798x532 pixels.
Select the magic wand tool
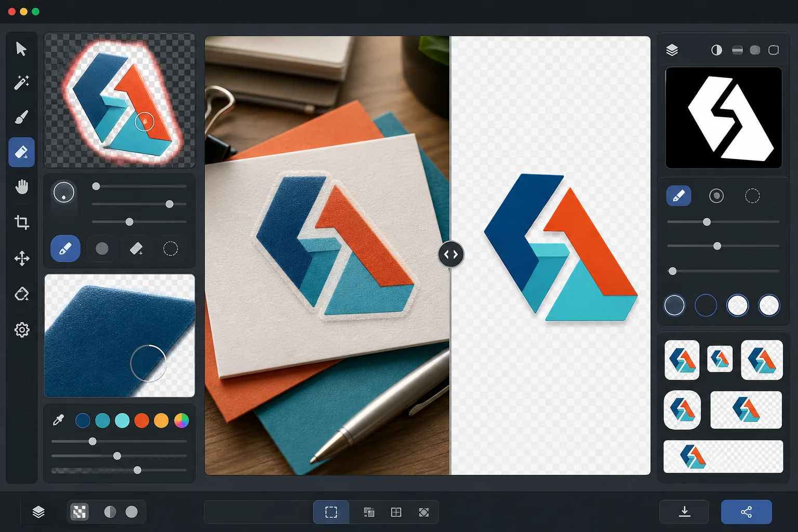(21, 82)
